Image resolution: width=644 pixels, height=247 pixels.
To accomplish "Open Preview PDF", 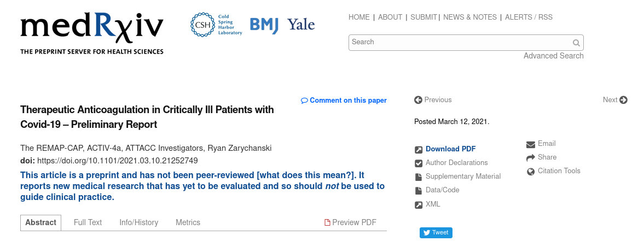I will [x=350, y=222].
